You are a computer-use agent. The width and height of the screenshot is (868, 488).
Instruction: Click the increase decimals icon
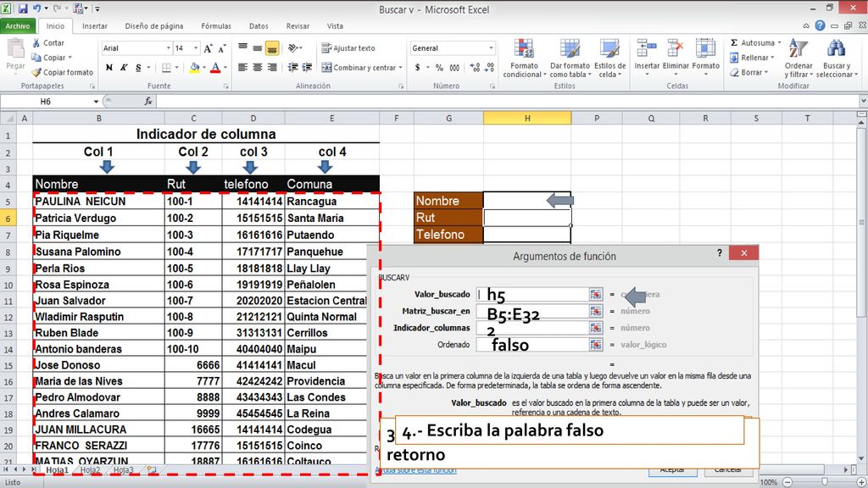pyautogui.click(x=475, y=68)
